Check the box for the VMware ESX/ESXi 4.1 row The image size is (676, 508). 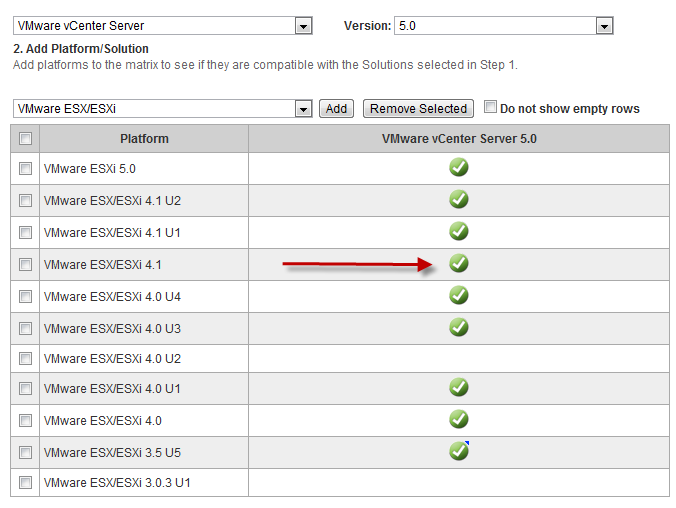coord(25,264)
